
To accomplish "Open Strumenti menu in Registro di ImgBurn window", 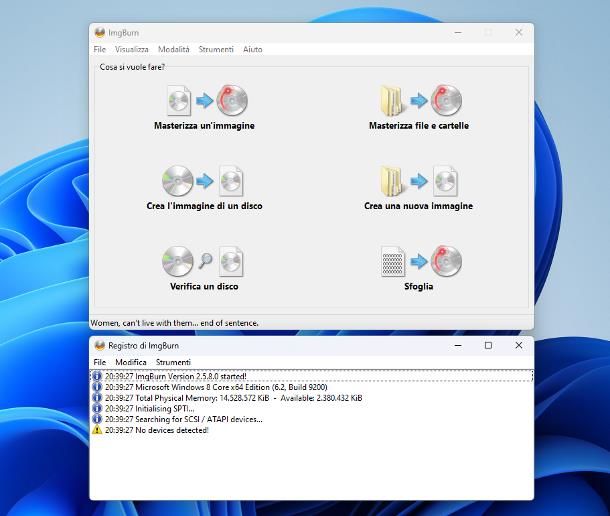I will click(x=173, y=362).
